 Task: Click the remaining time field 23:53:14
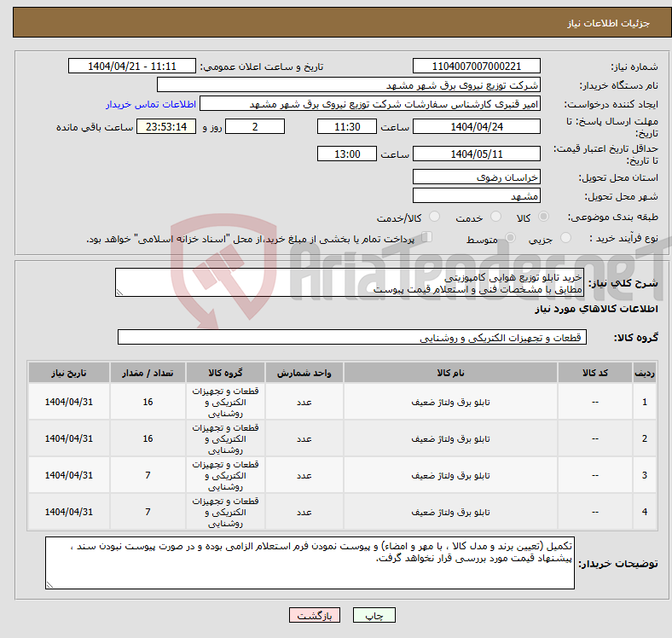tap(166, 126)
